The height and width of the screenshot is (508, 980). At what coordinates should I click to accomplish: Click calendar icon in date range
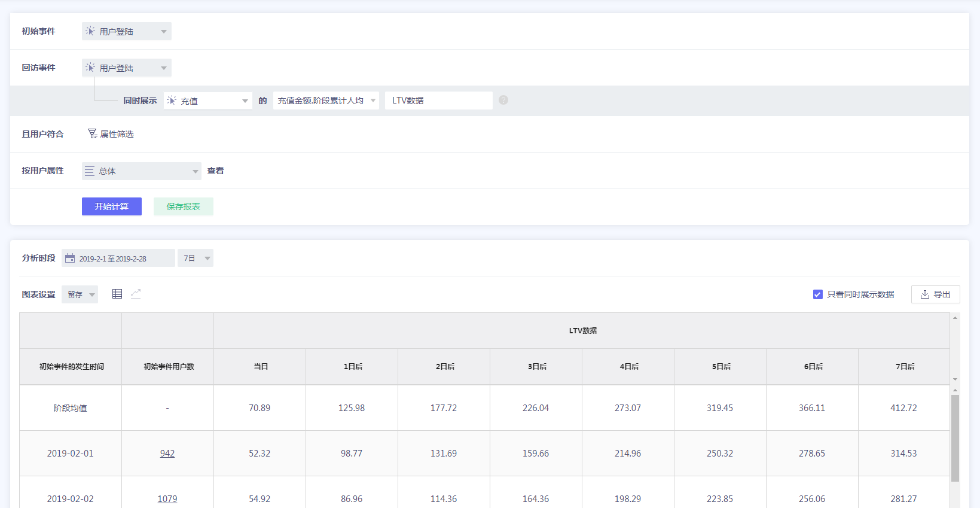pyautogui.click(x=70, y=258)
